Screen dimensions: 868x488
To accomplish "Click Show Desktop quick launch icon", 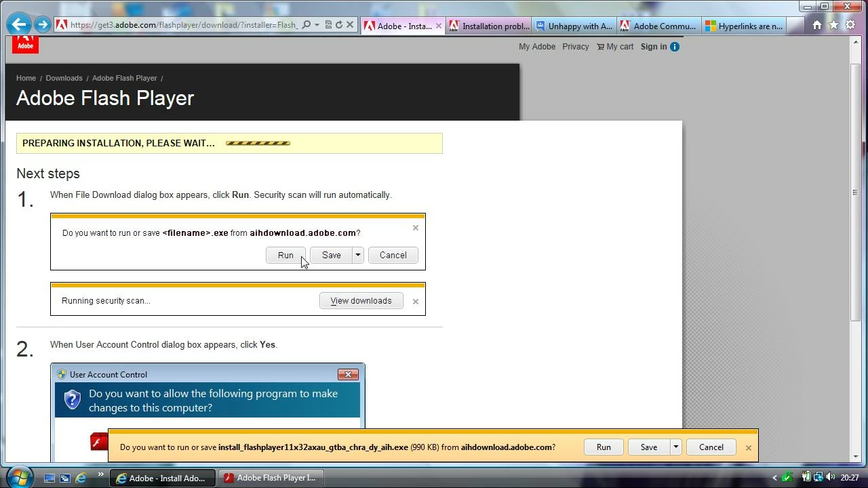I will (x=50, y=478).
